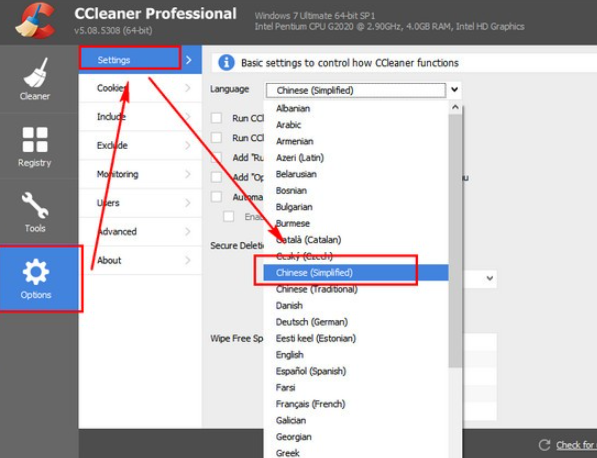Open the Tools section
The image size is (597, 458).
35,212
